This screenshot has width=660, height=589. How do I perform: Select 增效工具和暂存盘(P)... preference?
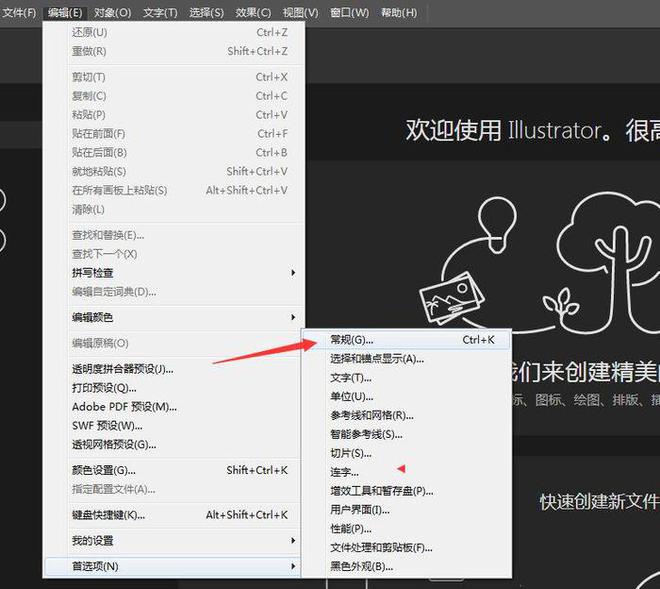407,491
